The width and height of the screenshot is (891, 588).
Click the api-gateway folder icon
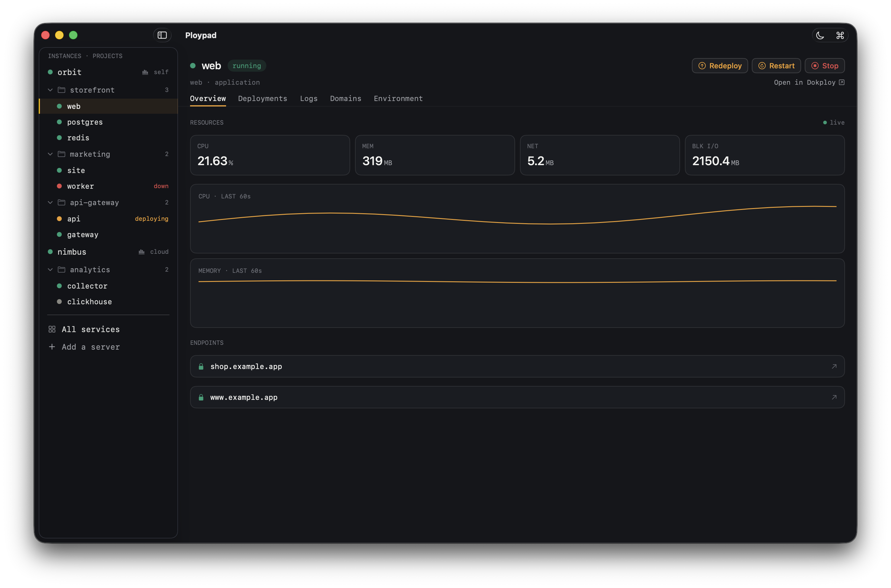(x=61, y=202)
